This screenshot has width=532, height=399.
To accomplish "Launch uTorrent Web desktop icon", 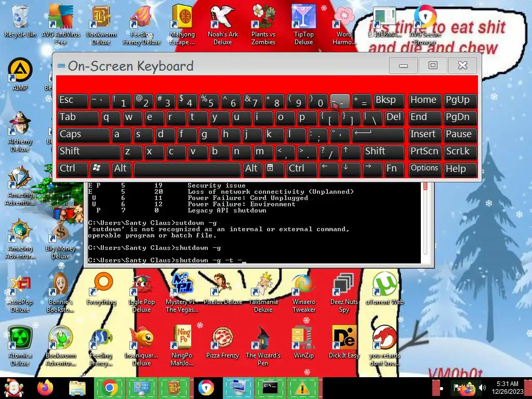I will click(x=385, y=289).
